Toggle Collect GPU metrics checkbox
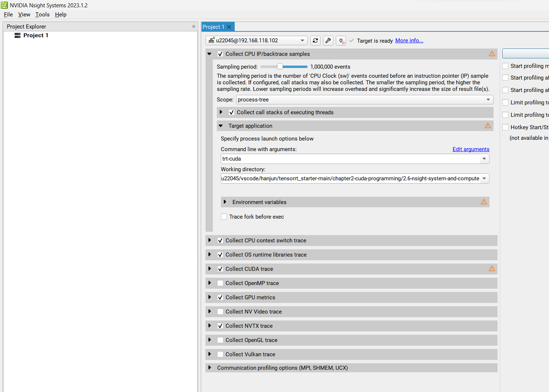Image resolution: width=549 pixels, height=392 pixels. pyautogui.click(x=220, y=297)
